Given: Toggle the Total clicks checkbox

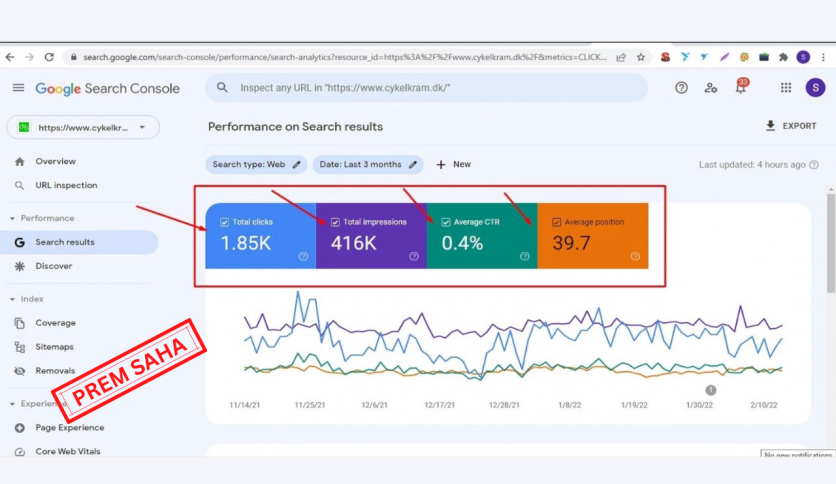Looking at the screenshot, I should coord(224,222).
